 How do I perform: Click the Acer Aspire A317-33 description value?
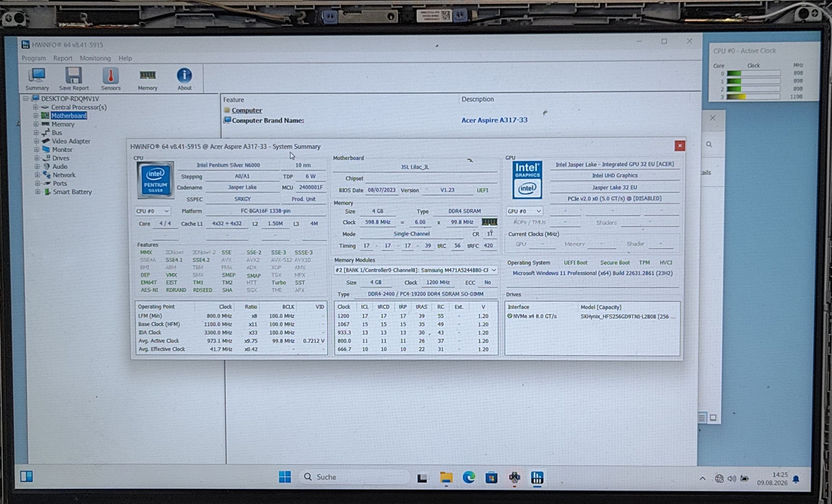[494, 120]
